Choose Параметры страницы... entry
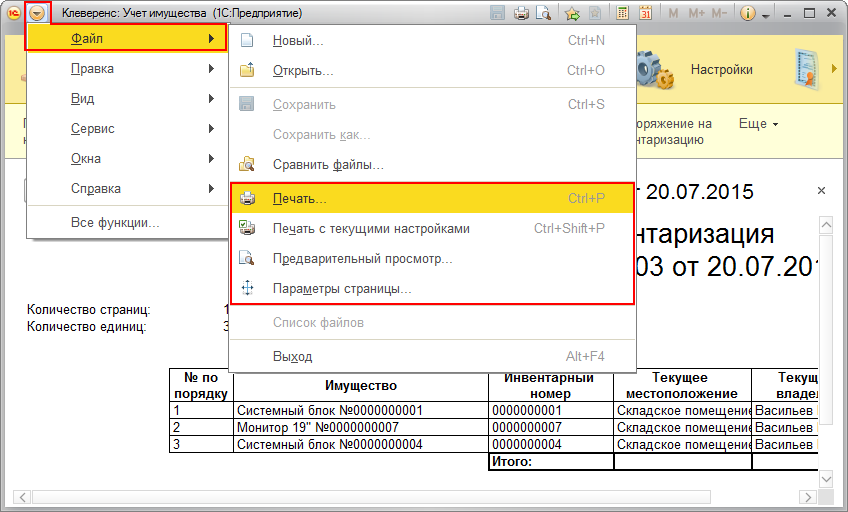 tap(432, 289)
